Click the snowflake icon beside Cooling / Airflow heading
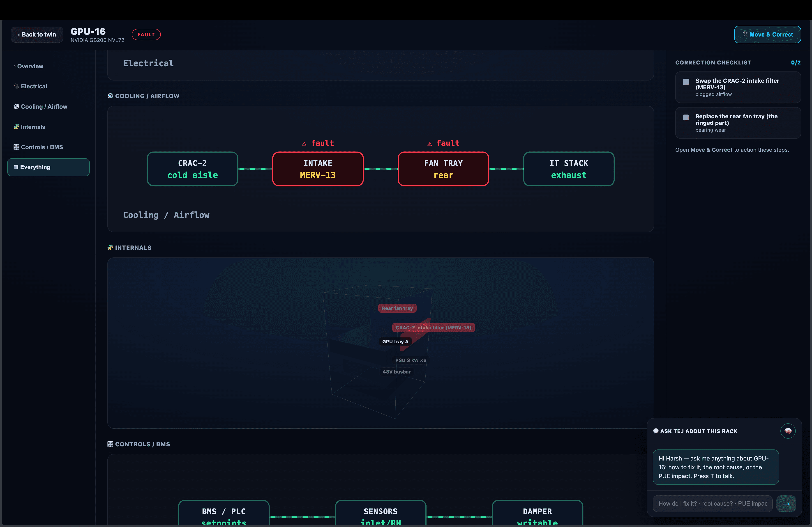812x527 pixels. coord(110,96)
